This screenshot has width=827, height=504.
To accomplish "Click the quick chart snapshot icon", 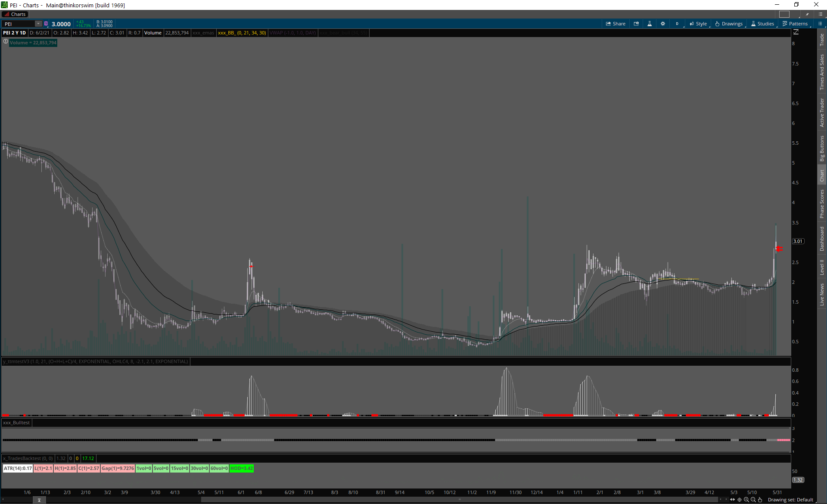I will pyautogui.click(x=636, y=24).
